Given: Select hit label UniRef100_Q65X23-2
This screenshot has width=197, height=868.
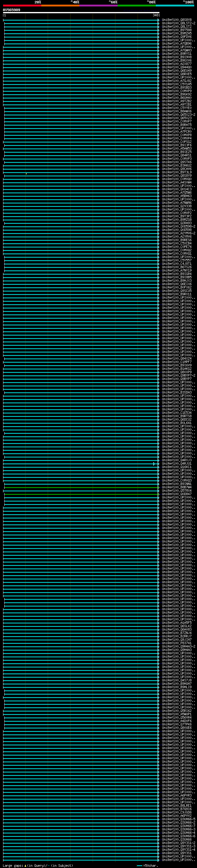Looking at the screenshot, I should (x=179, y=115).
